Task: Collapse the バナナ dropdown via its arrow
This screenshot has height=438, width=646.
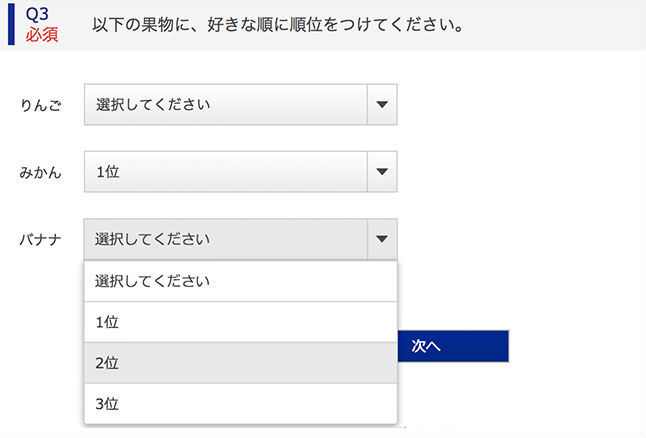Action: [382, 240]
